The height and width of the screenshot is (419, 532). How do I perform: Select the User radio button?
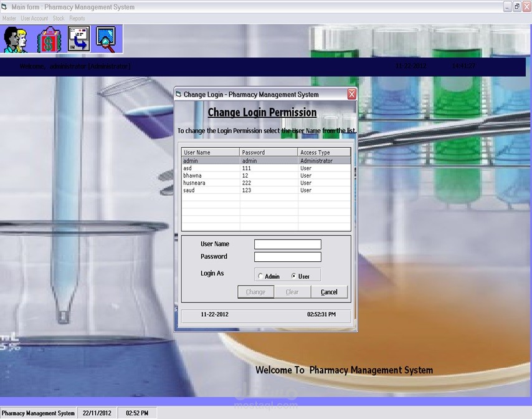coord(294,276)
